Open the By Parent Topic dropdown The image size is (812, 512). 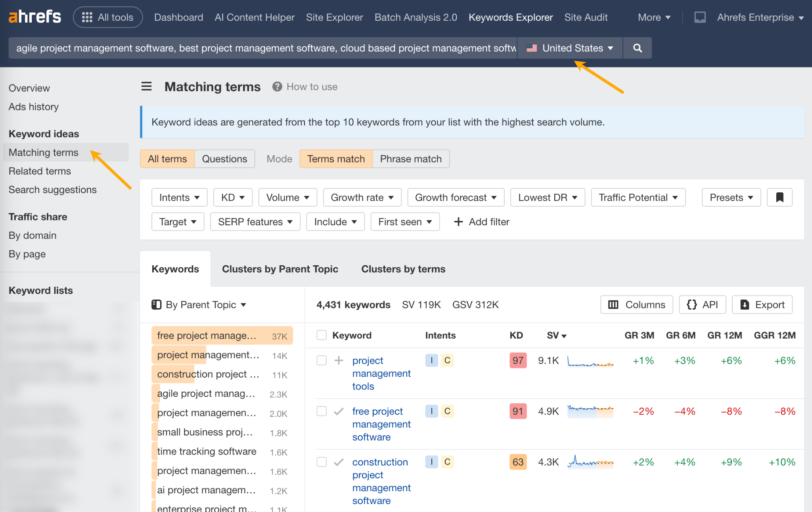[200, 305]
